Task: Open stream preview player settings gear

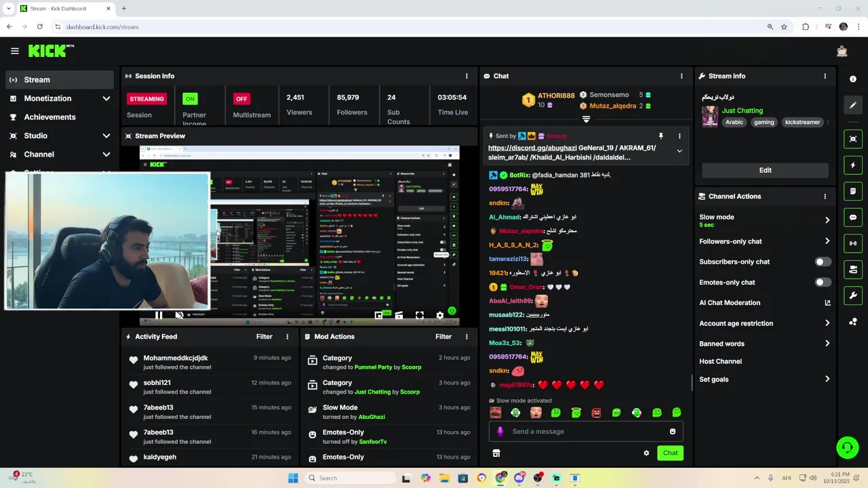Action: [x=440, y=315]
